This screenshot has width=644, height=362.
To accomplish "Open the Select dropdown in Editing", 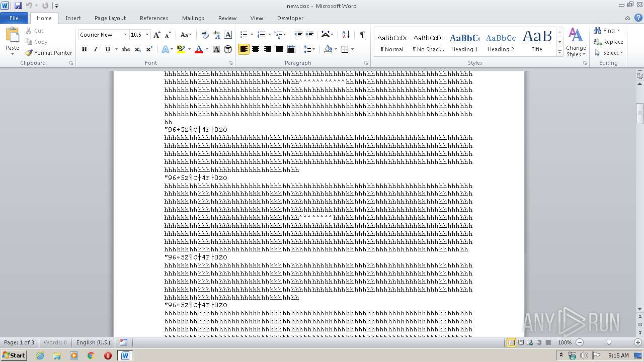I will 609,53.
